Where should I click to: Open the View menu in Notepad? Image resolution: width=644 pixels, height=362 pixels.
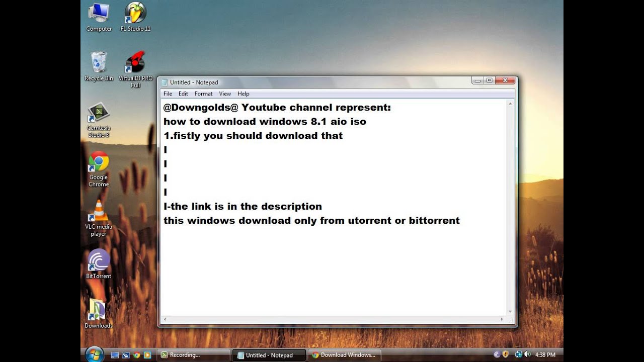(x=225, y=94)
